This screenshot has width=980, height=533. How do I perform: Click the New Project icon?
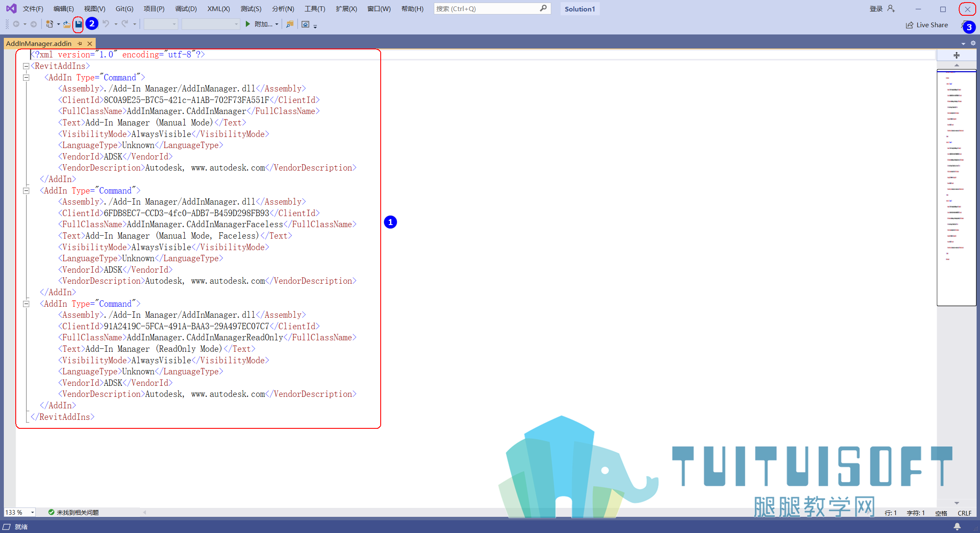50,24
